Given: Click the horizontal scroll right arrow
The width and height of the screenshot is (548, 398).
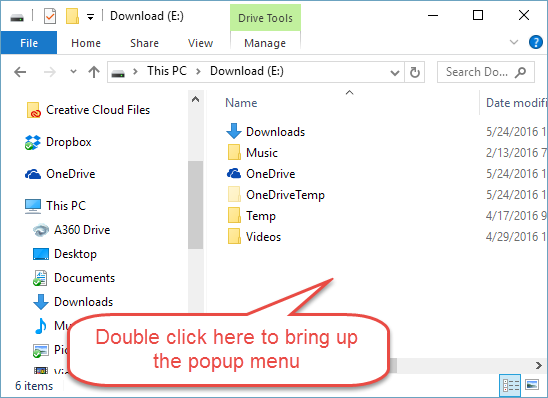Looking at the screenshot, I should click(x=539, y=366).
